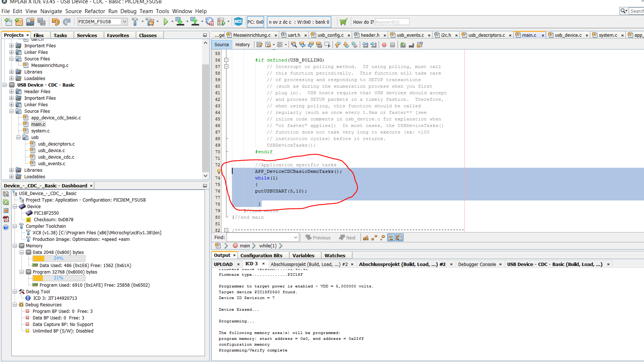This screenshot has height=362, width=644.
Task: Click the Previous Bookmark icon
Action: [338, 45]
